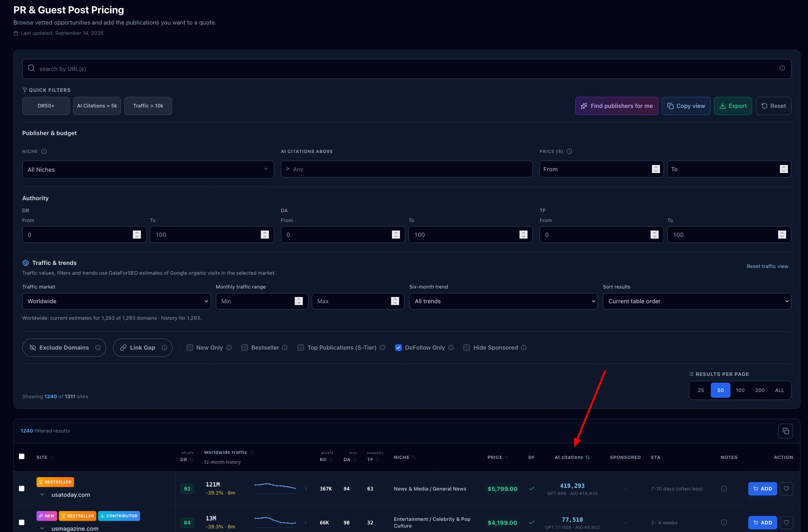
Task: Show ALL results per page
Action: point(779,390)
